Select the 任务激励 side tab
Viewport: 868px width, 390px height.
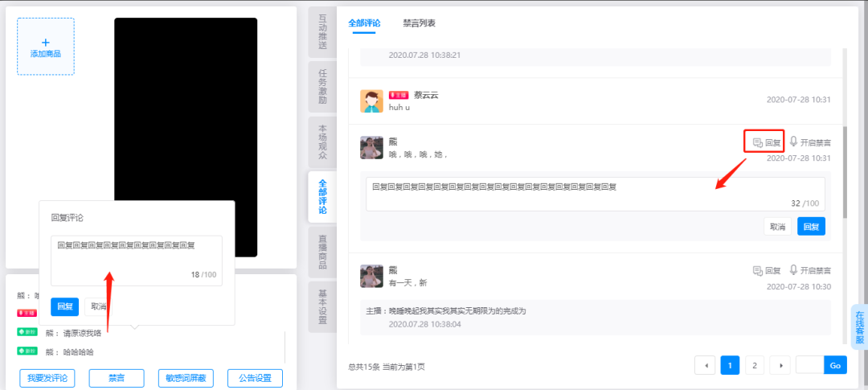click(x=323, y=86)
